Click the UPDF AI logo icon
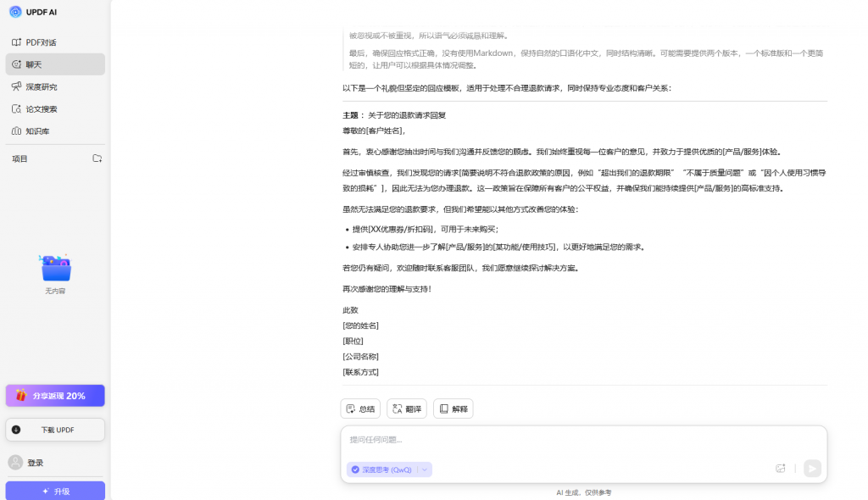The height and width of the screenshot is (500, 868). tap(15, 12)
